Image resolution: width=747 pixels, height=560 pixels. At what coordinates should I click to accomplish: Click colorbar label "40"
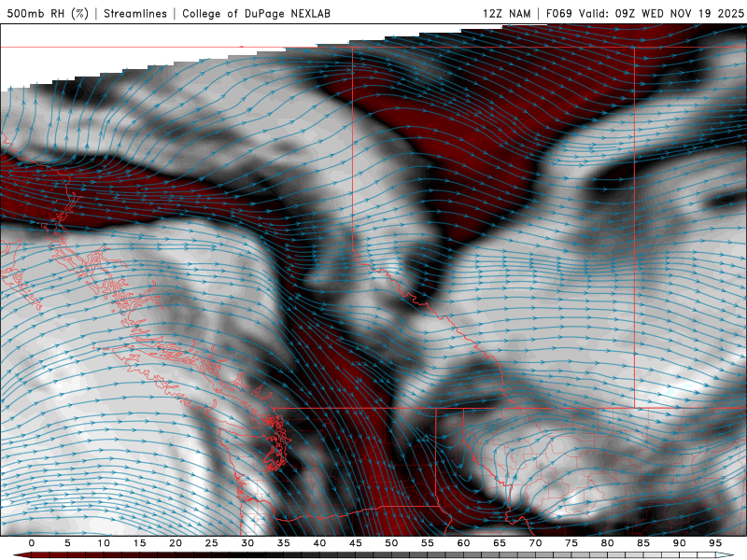319,543
